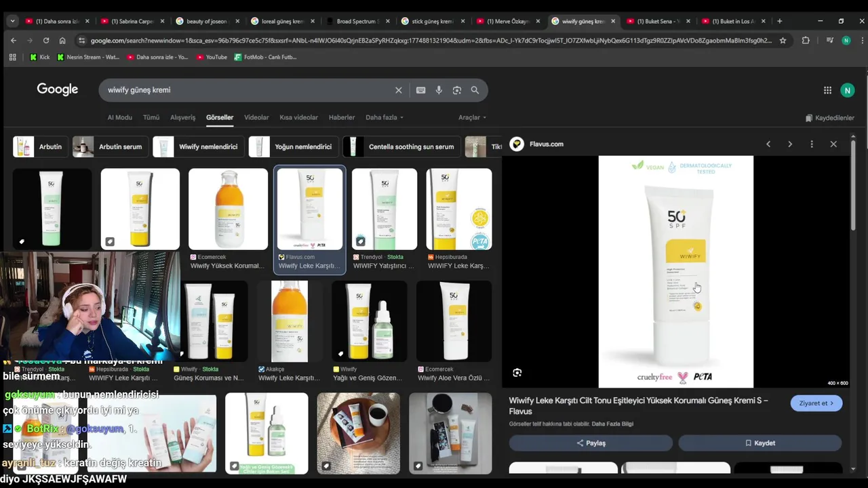868x488 pixels.
Task: Open the browser extensions menu
Action: click(x=806, y=41)
